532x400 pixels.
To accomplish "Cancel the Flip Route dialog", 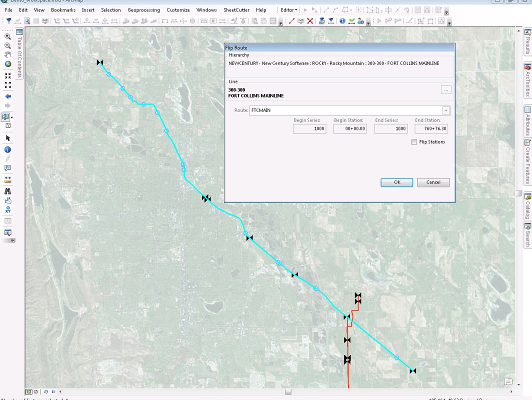I will (433, 182).
